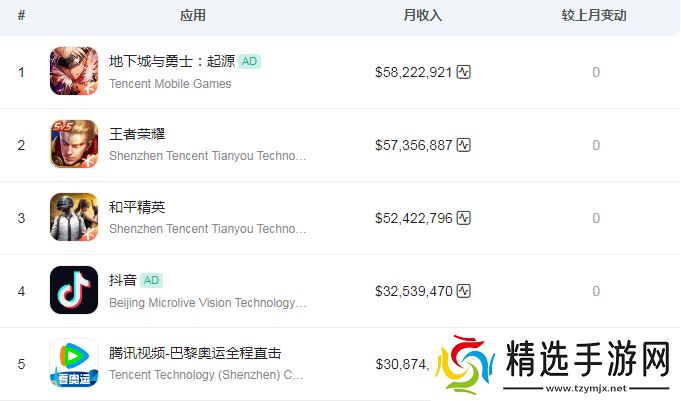Click the Douyin app icon
Image resolution: width=681 pixels, height=401 pixels.
click(73, 291)
